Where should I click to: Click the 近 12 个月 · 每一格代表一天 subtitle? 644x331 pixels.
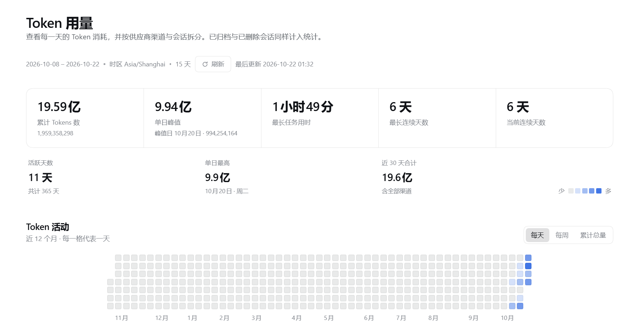pyautogui.click(x=68, y=239)
